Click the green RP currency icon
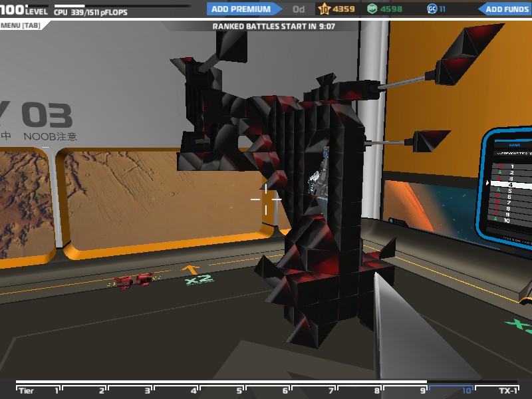Image resolution: width=532 pixels, height=399 pixels. pyautogui.click(x=372, y=9)
